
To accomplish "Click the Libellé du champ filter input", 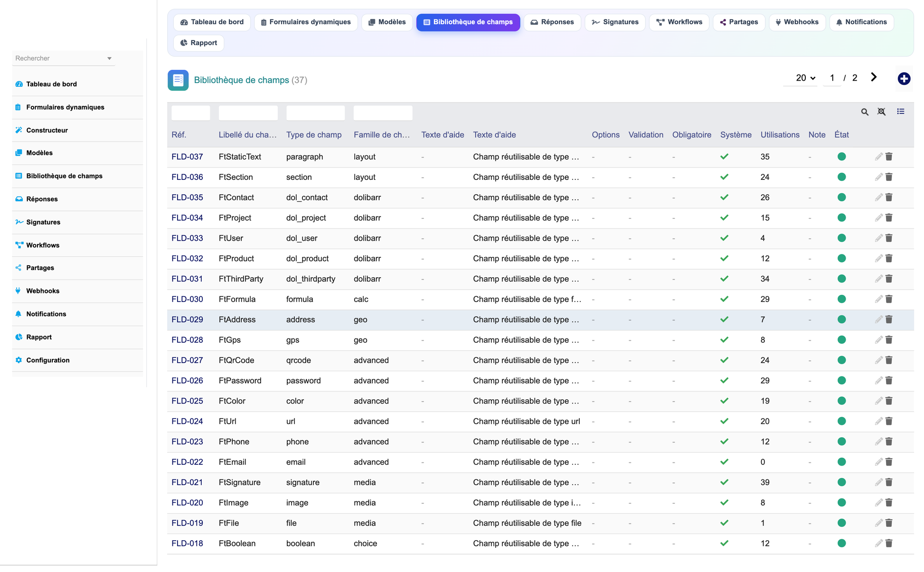I will 248,113.
